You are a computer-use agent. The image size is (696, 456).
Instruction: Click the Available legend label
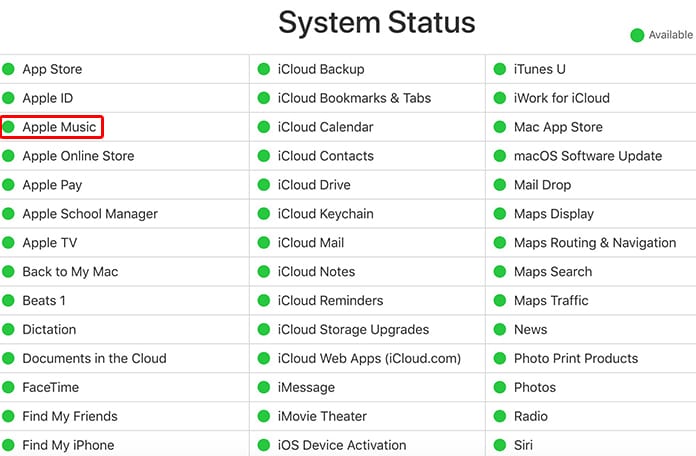[671, 35]
